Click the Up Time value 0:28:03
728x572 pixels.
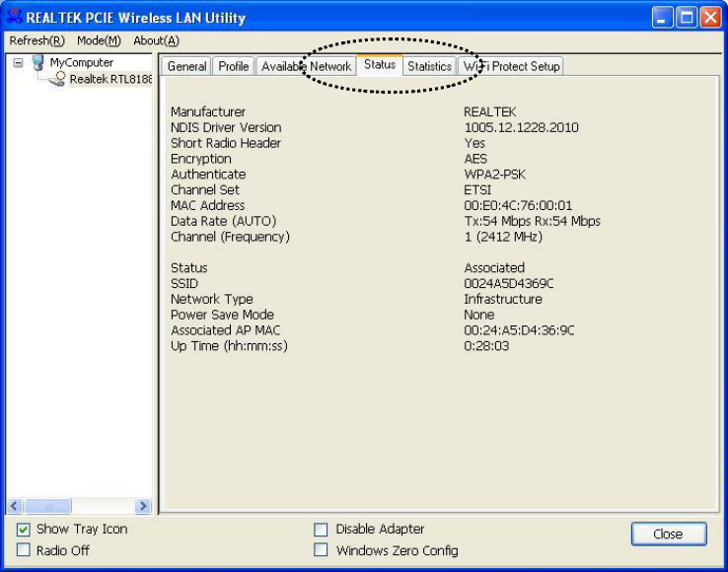click(x=486, y=346)
